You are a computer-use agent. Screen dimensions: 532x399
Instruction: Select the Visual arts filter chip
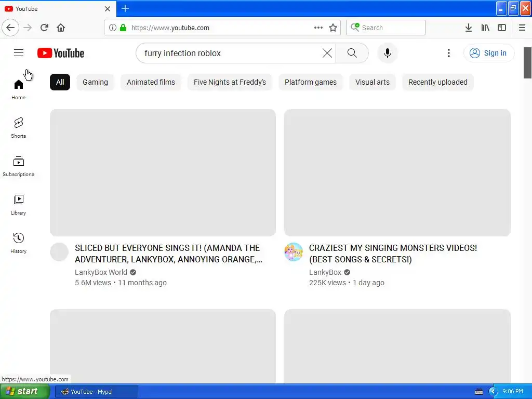372,82
